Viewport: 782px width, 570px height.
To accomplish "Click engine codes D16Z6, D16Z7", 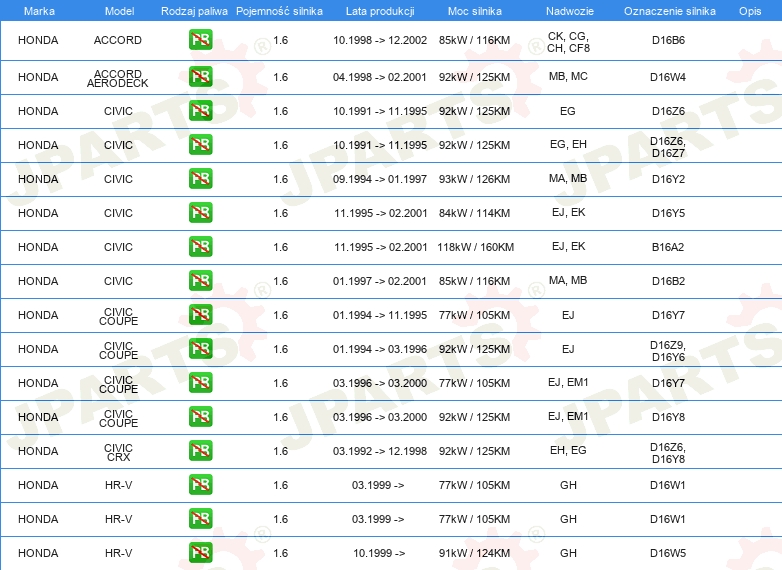I will tap(668, 147).
